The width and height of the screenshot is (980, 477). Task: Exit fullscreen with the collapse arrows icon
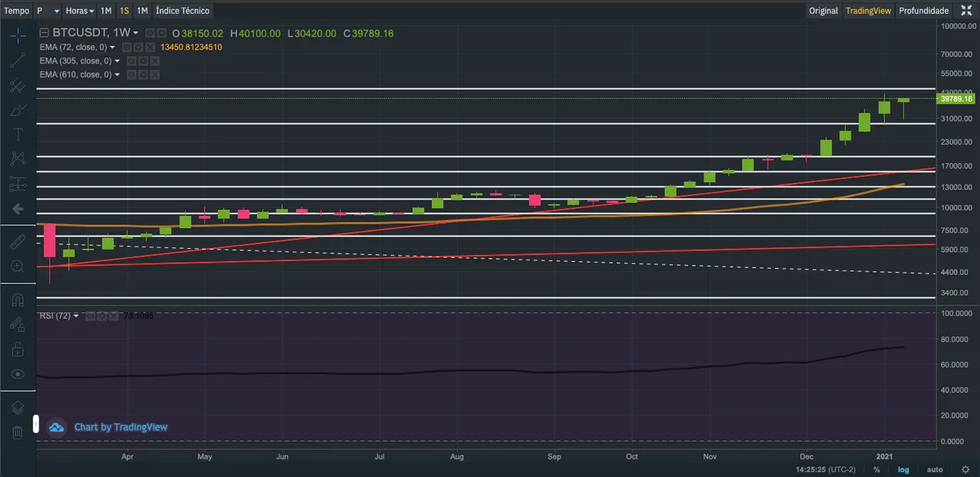click(x=966, y=11)
